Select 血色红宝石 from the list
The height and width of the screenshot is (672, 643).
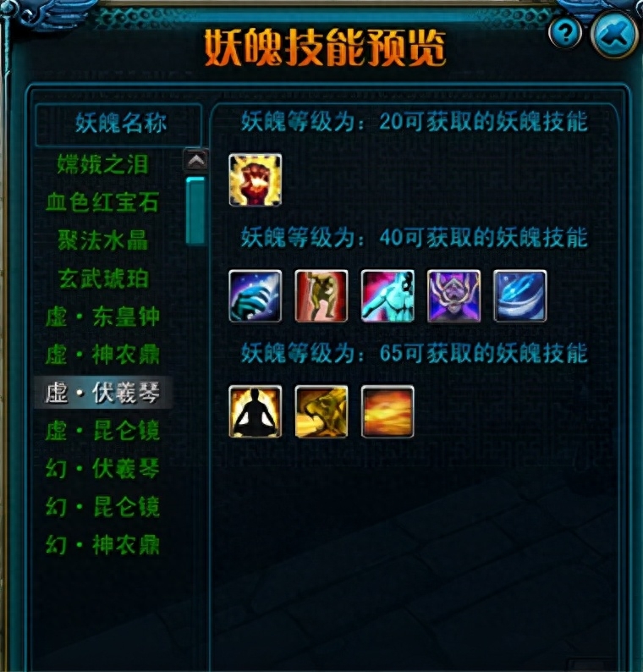click(102, 202)
